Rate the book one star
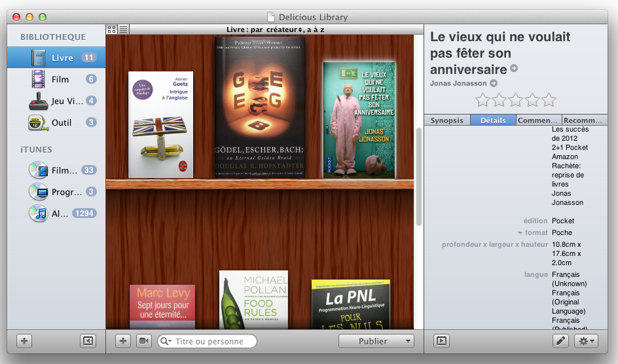The height and width of the screenshot is (364, 618). (x=482, y=100)
